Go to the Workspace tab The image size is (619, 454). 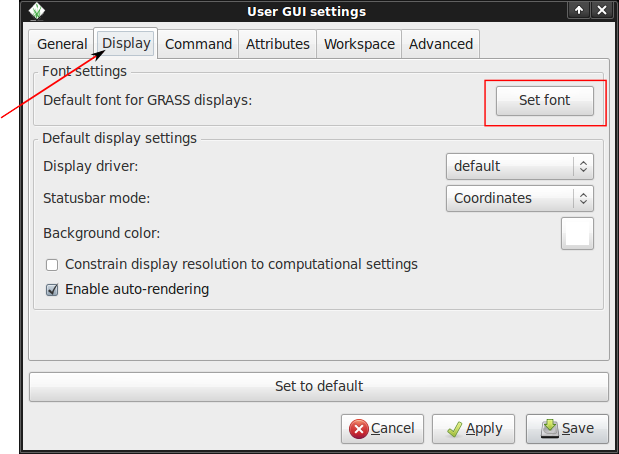pyautogui.click(x=359, y=44)
